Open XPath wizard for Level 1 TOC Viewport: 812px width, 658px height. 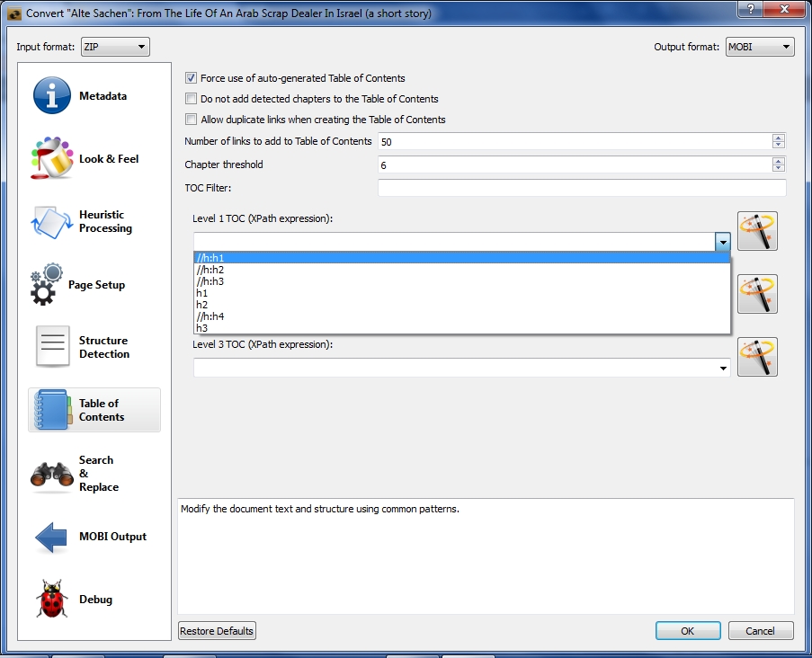[x=757, y=231]
